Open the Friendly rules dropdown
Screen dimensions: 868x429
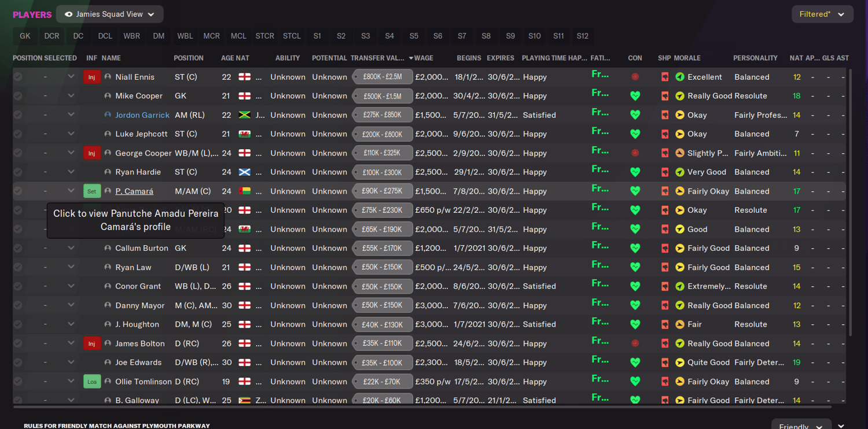(x=801, y=426)
